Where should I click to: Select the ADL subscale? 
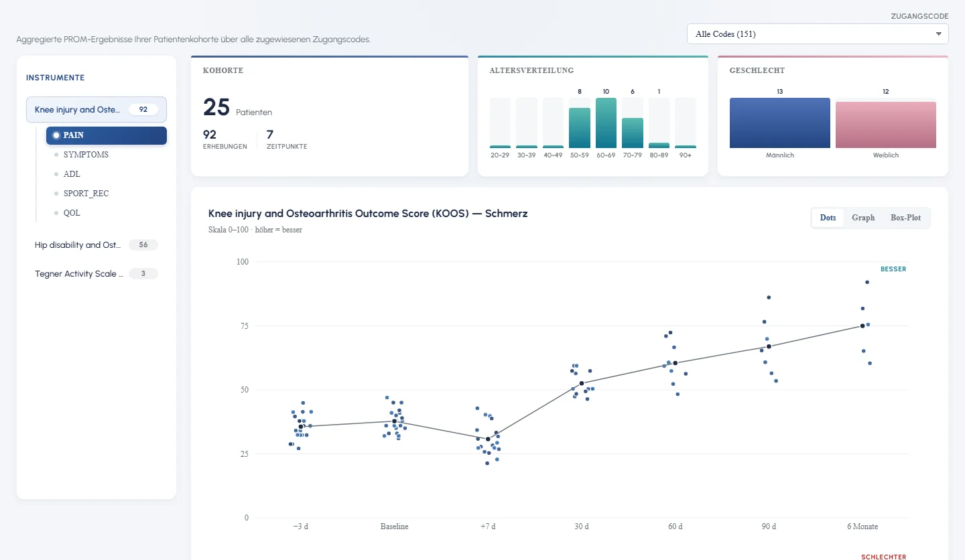click(72, 174)
